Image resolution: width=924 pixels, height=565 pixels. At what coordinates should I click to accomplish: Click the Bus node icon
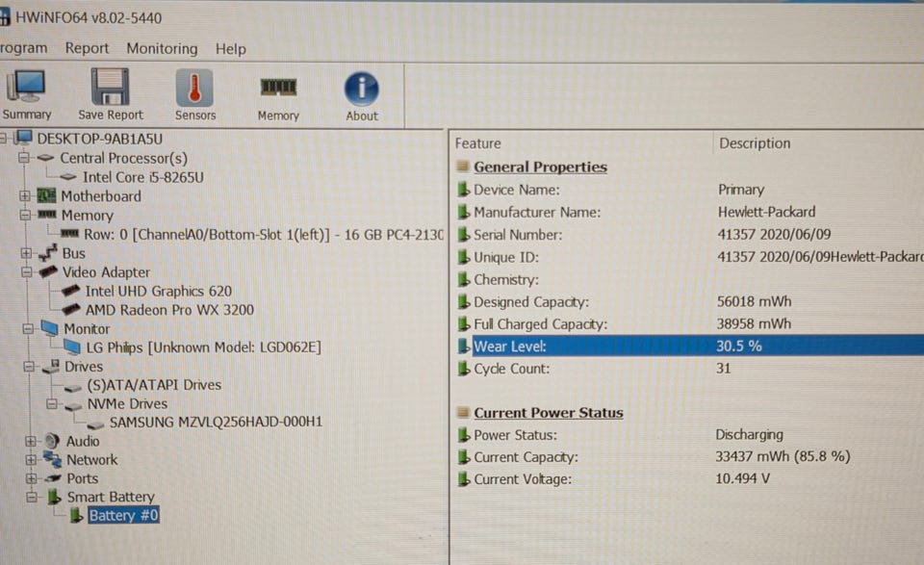click(x=48, y=253)
